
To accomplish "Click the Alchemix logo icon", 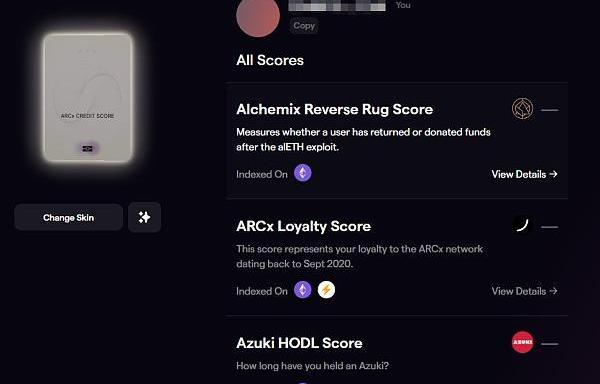I will pos(522,109).
